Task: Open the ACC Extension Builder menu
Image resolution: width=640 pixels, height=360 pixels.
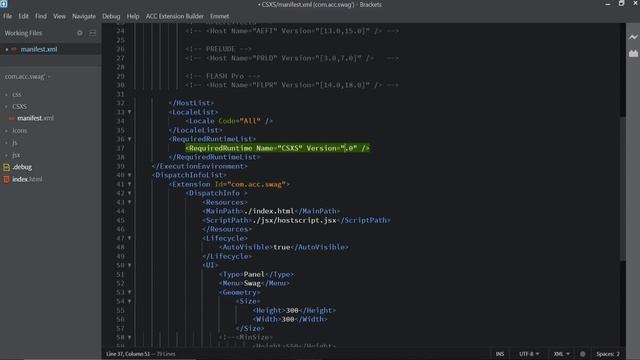Action: [175, 16]
